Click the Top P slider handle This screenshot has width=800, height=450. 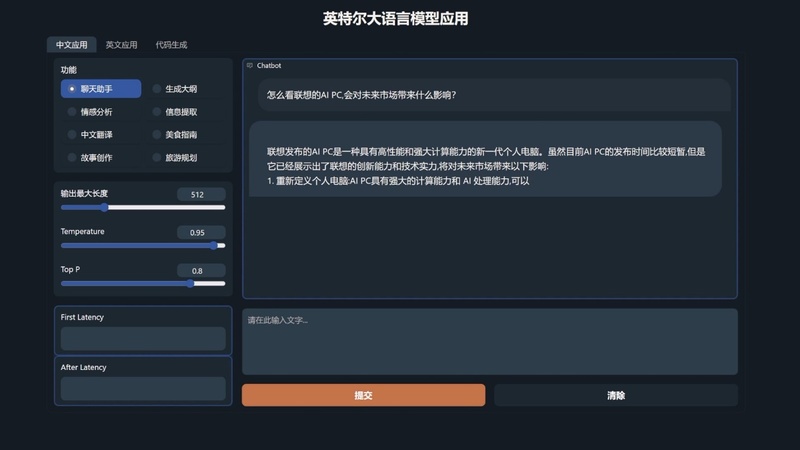point(190,283)
